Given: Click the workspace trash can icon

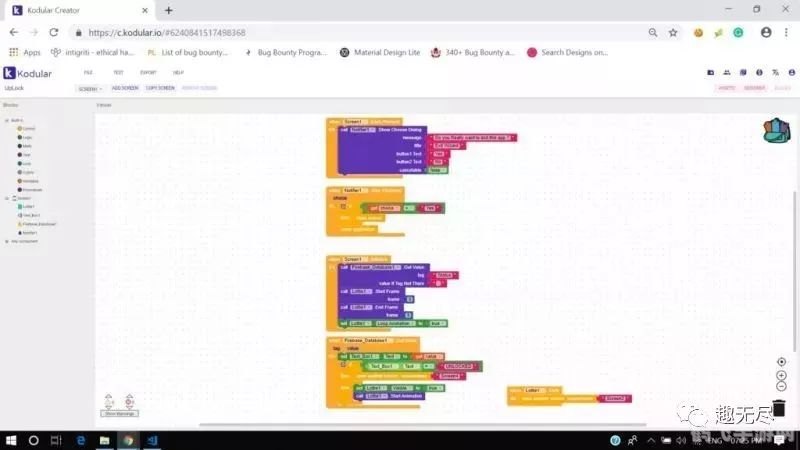Looking at the screenshot, I should coord(779,408).
